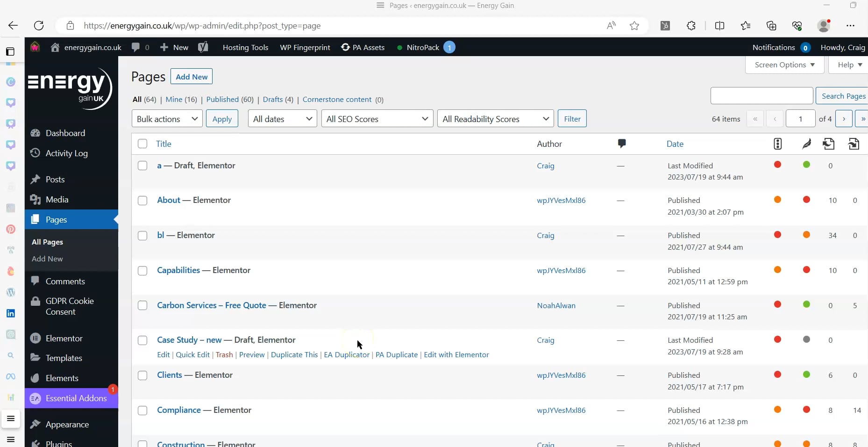This screenshot has height=447, width=868.
Task: Open the comments bubble in the admin toolbar
Action: (136, 47)
